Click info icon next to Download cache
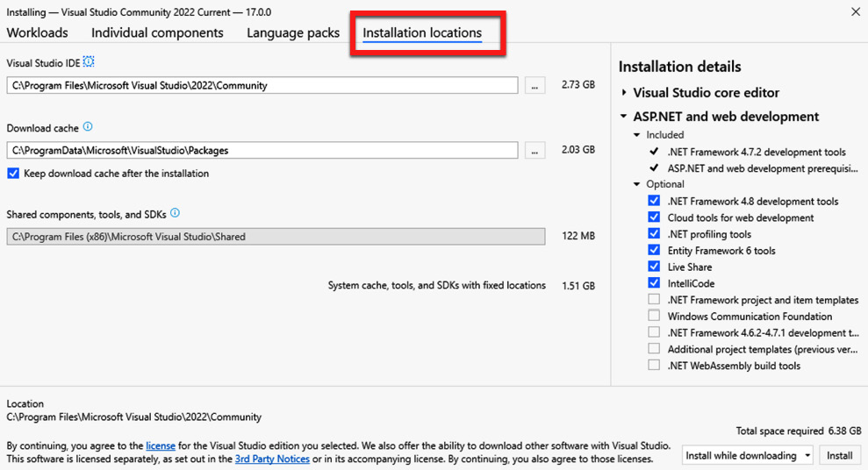Viewport: 868px width, 470px height. [x=88, y=126]
